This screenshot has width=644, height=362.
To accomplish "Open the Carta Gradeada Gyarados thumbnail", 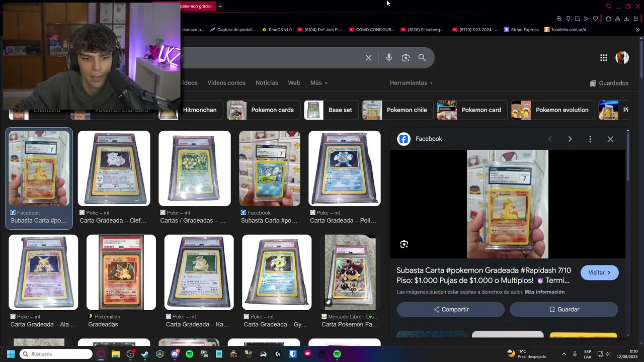I will (277, 272).
